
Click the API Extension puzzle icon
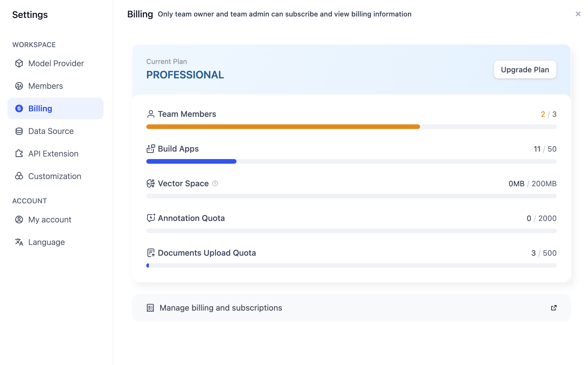pos(19,154)
